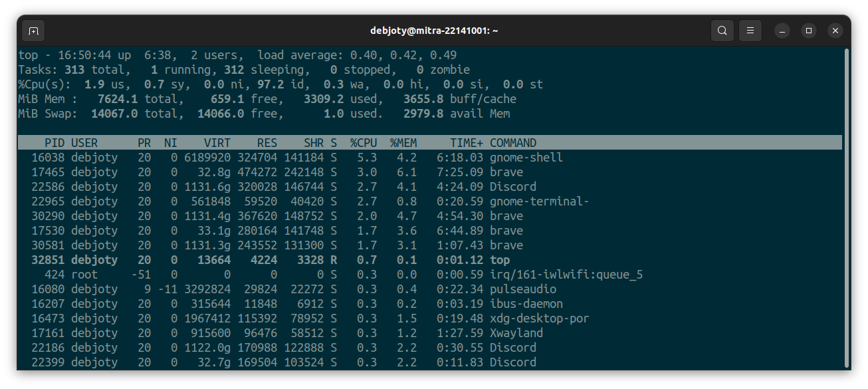Click the window title debjoty@mitra-22141001

coord(434,31)
